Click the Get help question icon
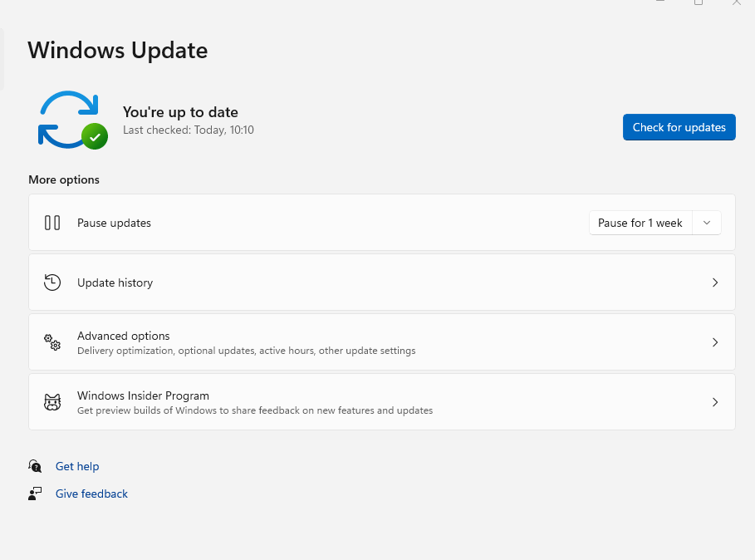This screenshot has width=755, height=560. point(35,466)
